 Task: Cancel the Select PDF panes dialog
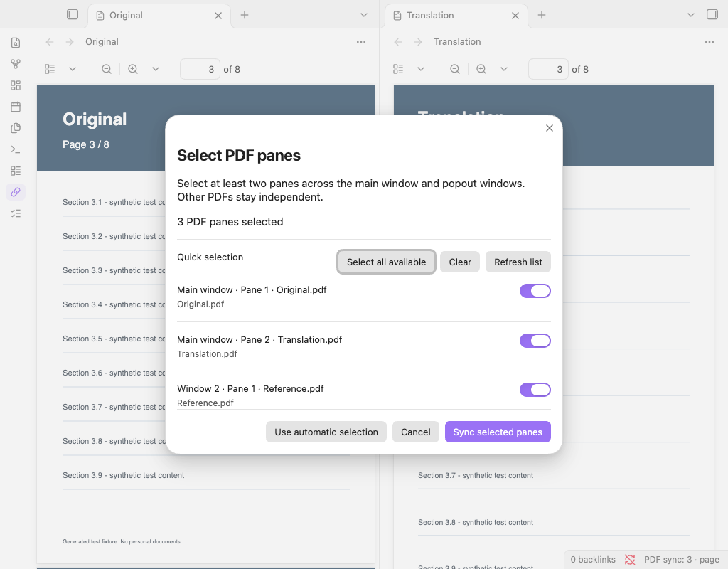tap(415, 432)
